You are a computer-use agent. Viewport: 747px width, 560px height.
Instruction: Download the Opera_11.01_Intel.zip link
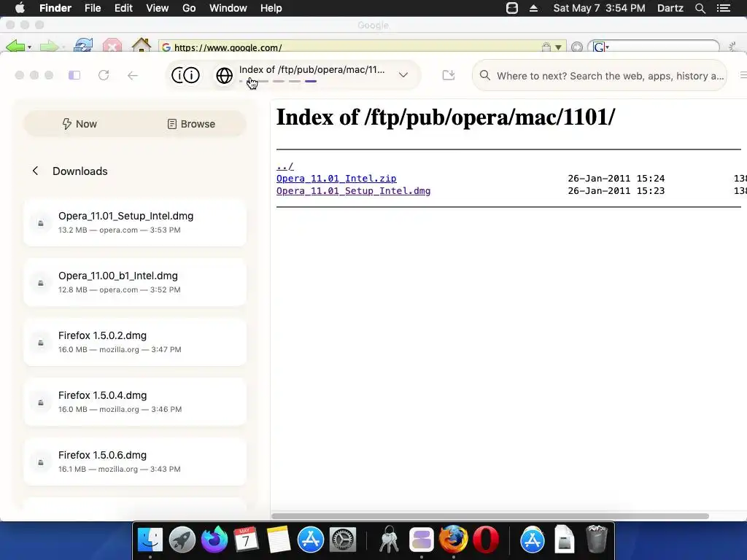[x=336, y=179]
